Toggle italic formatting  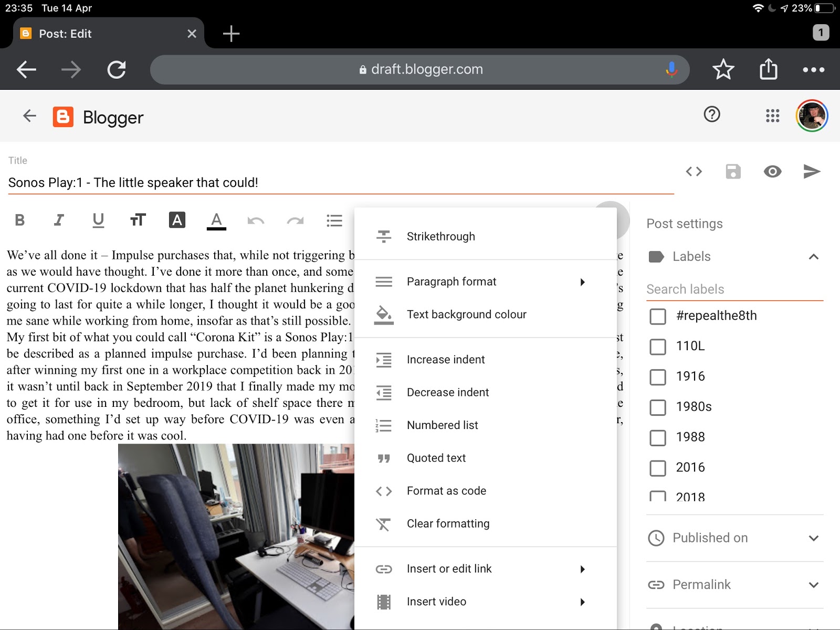59,220
